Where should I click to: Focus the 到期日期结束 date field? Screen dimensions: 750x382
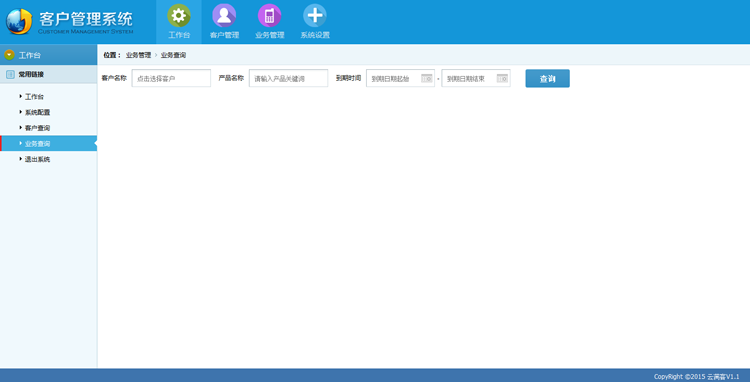coord(476,78)
